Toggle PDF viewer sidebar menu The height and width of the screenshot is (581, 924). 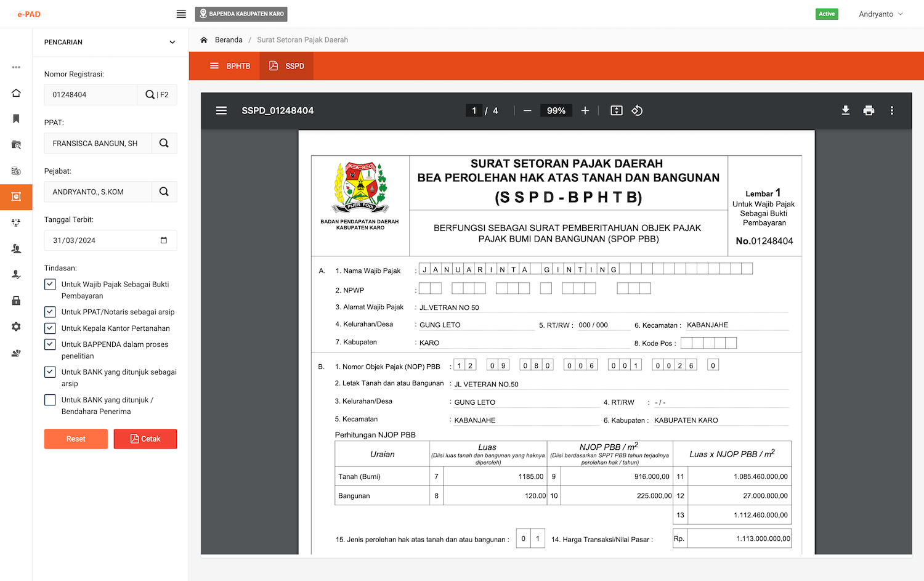pos(221,110)
